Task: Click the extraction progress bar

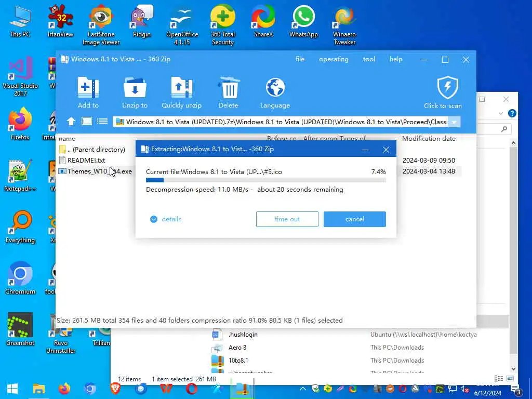Action: point(265,180)
